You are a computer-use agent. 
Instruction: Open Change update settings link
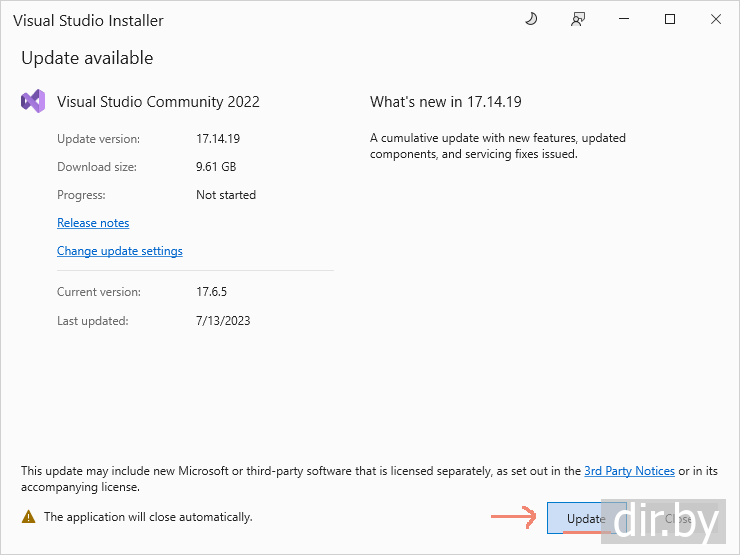(120, 251)
